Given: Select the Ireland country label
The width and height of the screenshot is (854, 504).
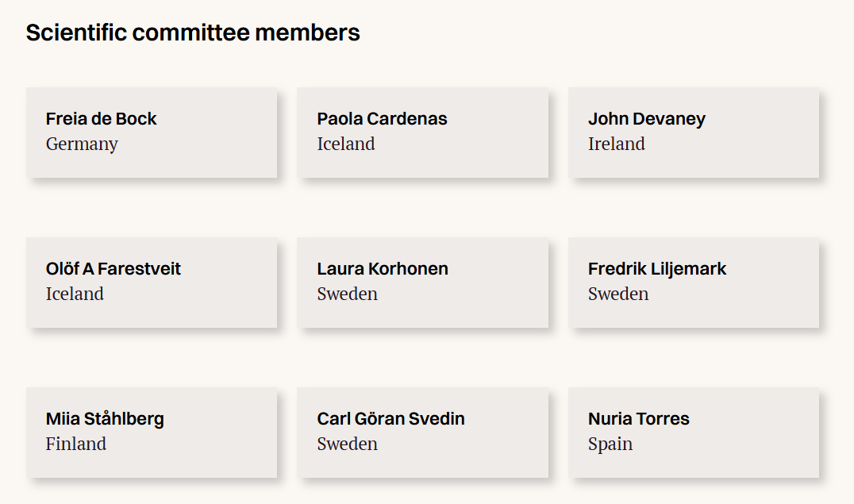Looking at the screenshot, I should 616,144.
